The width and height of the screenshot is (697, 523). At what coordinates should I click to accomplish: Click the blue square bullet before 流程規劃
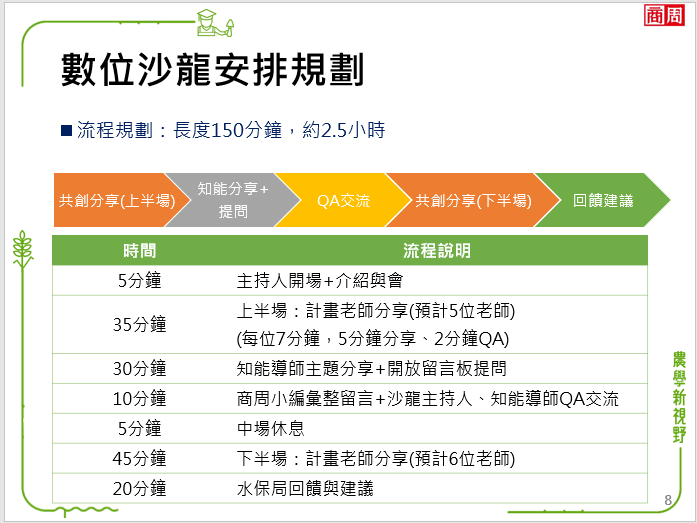coord(66,131)
